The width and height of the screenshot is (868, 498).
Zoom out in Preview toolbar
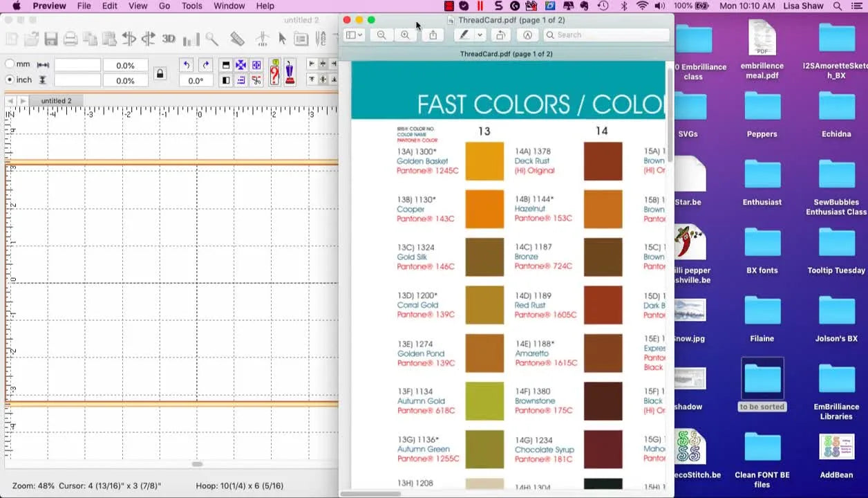[381, 35]
